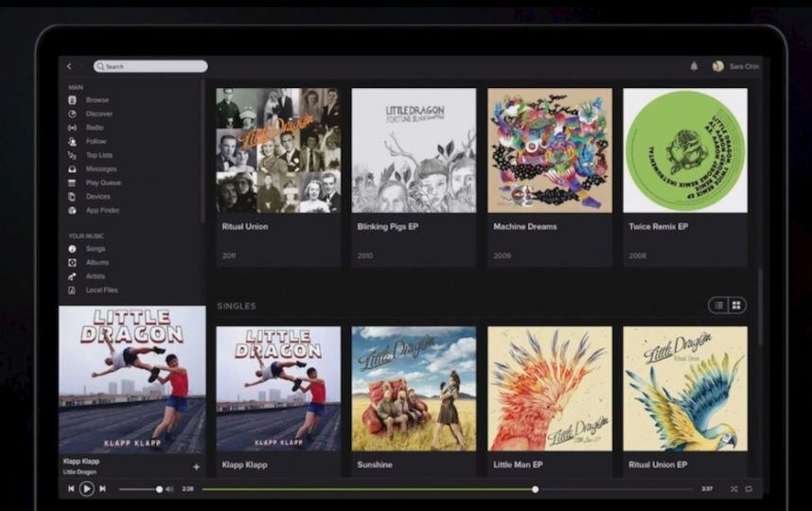Click the Search input field
Viewport: 812px width, 511px height.
(150, 66)
